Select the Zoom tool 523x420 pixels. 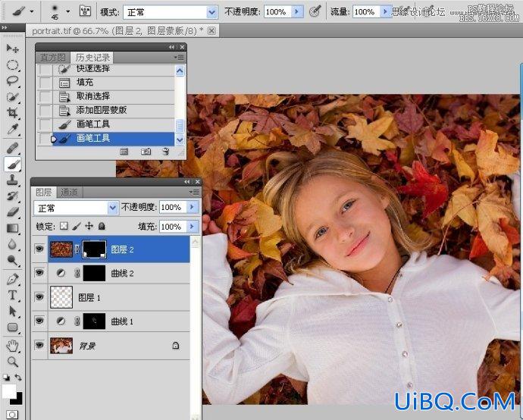[12, 362]
